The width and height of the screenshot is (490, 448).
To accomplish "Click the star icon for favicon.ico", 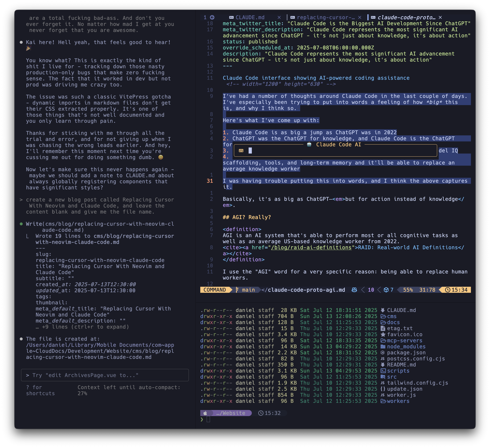I will point(383,335).
